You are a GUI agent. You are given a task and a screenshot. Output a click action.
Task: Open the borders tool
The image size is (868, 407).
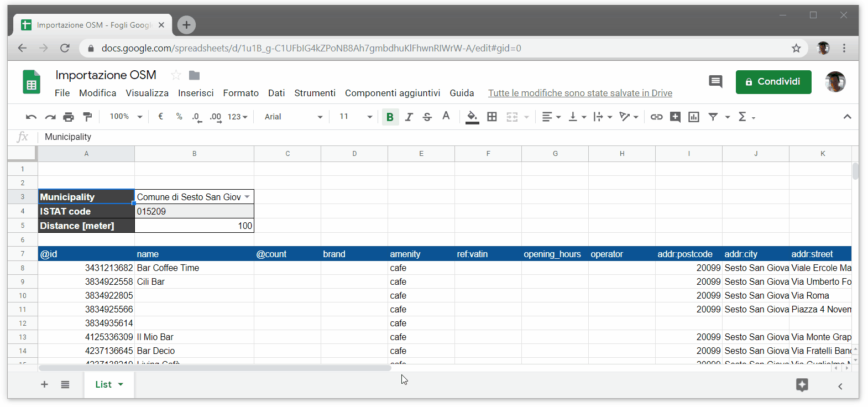pos(492,117)
